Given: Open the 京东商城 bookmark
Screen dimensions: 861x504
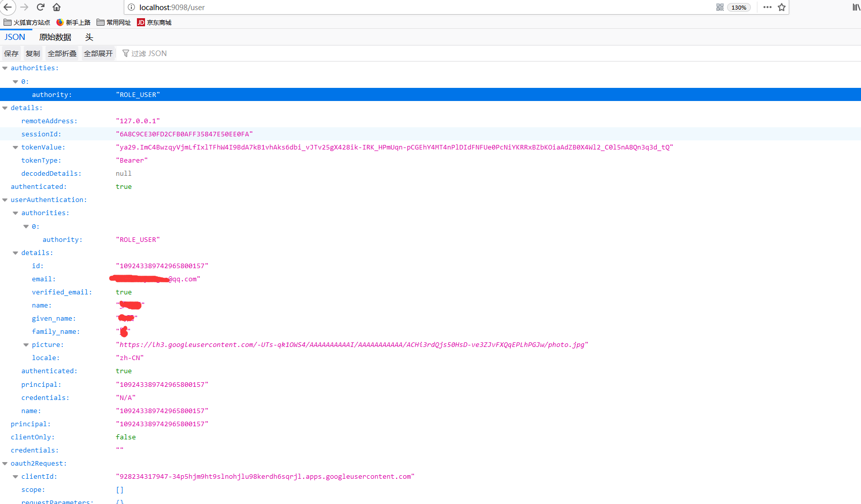Looking at the screenshot, I should pos(154,22).
